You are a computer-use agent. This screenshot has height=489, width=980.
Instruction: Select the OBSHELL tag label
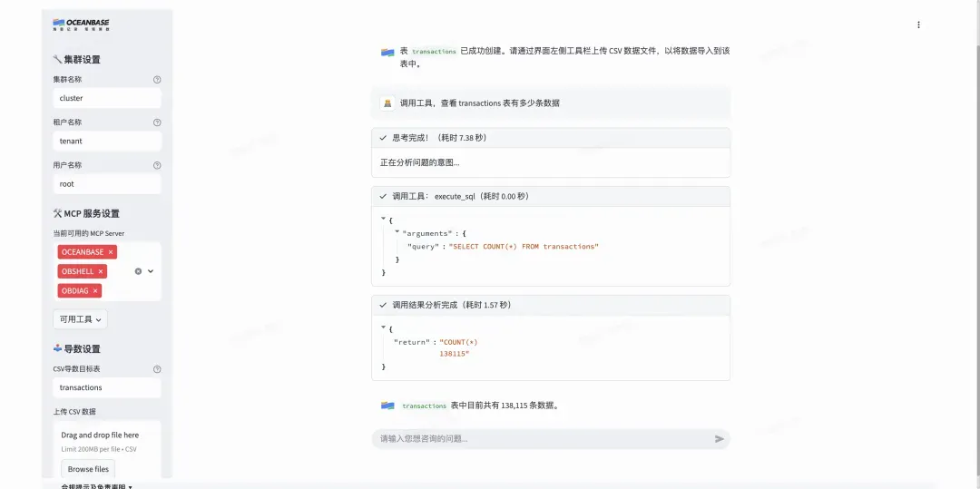point(77,271)
